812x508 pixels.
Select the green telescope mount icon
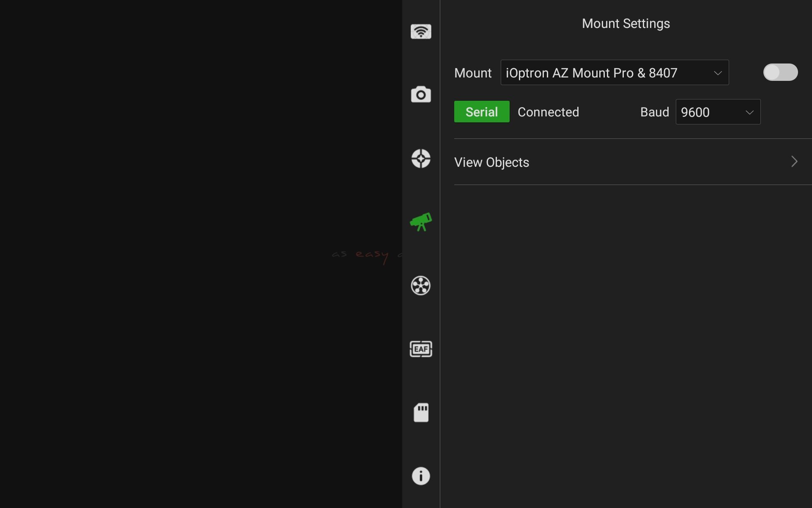click(421, 222)
